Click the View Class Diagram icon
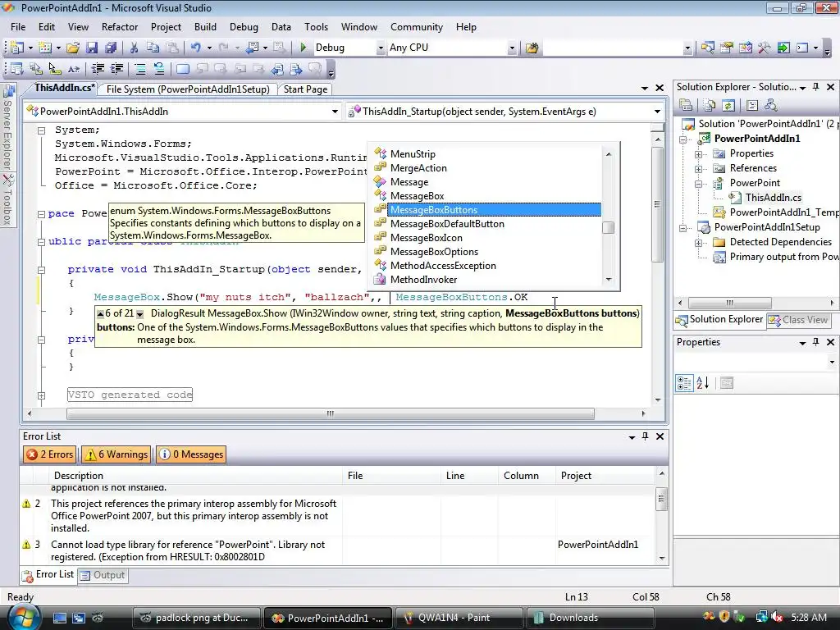Image resolution: width=840 pixels, height=630 pixels. (771, 105)
